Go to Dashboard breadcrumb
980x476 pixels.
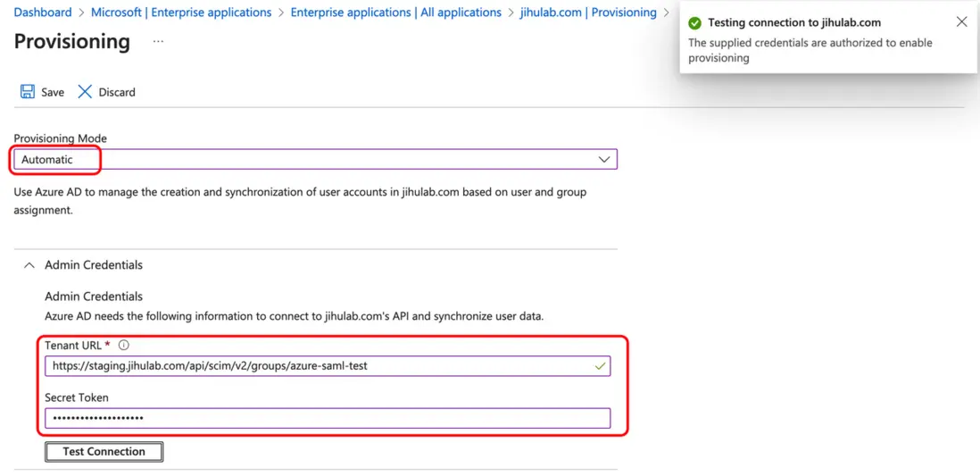43,13
